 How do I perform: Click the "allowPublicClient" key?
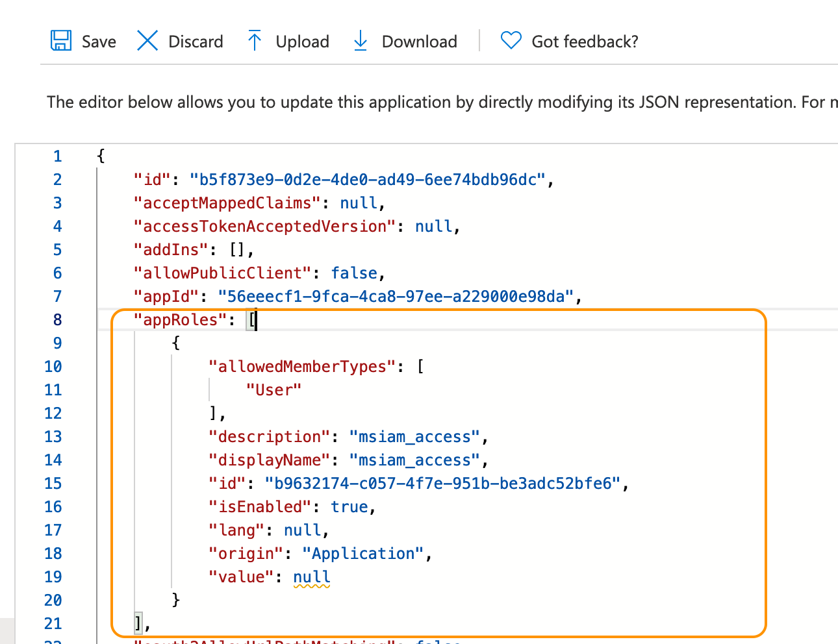pyautogui.click(x=223, y=273)
